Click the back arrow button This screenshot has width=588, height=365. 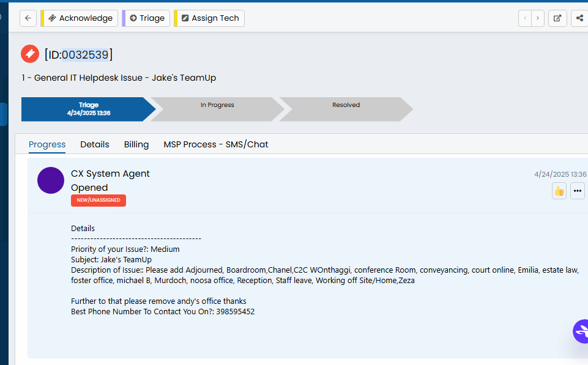(28, 18)
